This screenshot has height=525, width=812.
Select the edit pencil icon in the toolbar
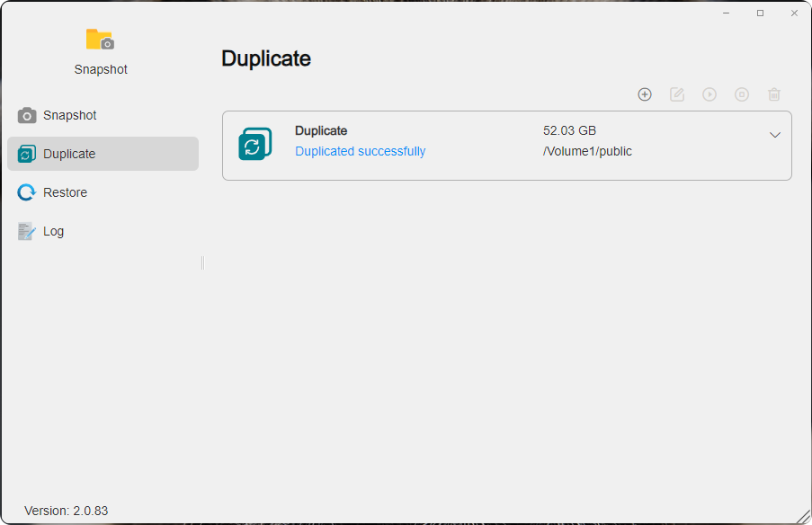677,93
